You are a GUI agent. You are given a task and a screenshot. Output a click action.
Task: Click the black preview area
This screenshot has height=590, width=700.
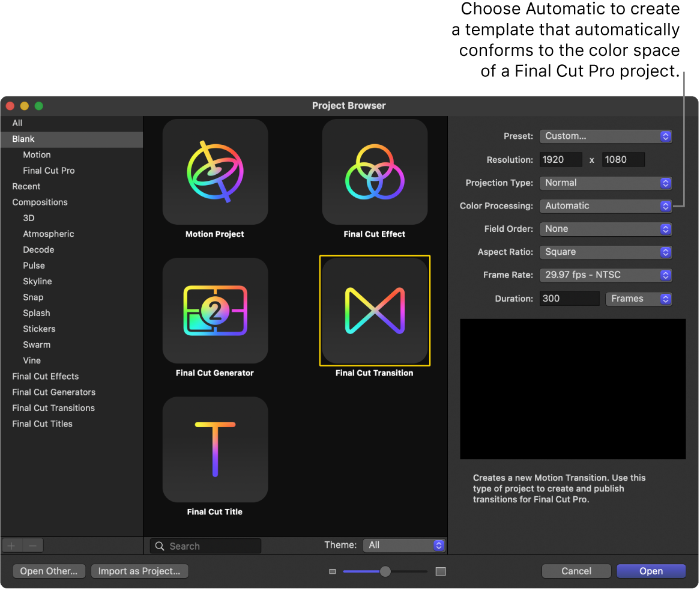tap(572, 389)
